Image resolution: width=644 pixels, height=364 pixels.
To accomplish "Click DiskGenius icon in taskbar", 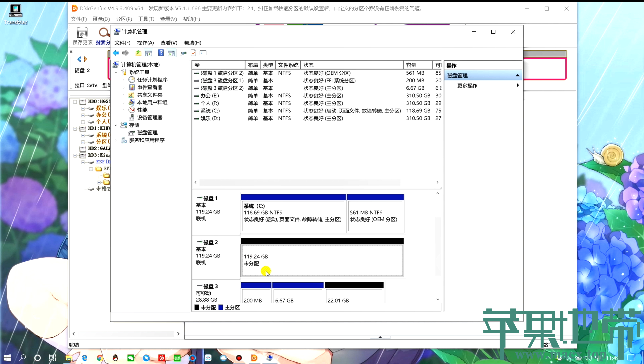I will coord(254,358).
